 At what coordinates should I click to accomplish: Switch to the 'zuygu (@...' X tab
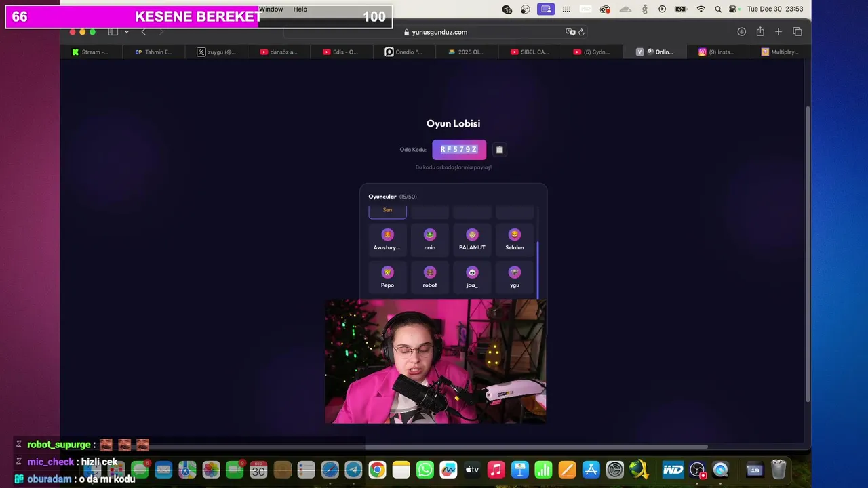216,52
